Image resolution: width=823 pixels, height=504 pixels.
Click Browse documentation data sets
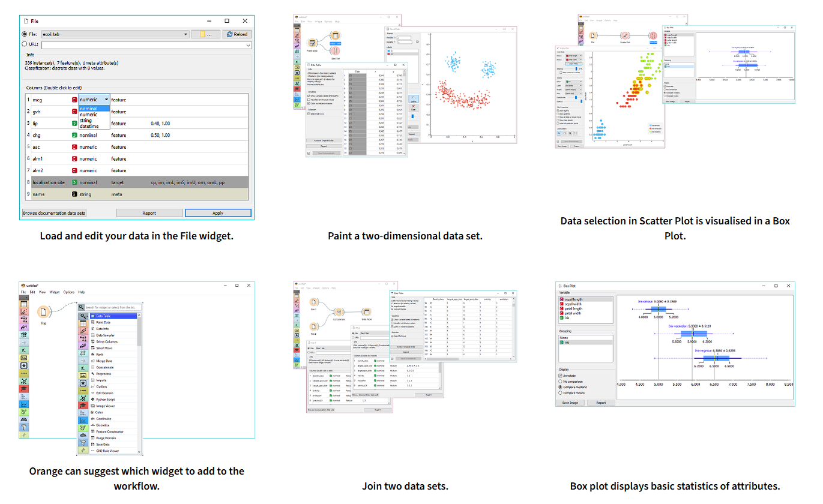tap(54, 213)
